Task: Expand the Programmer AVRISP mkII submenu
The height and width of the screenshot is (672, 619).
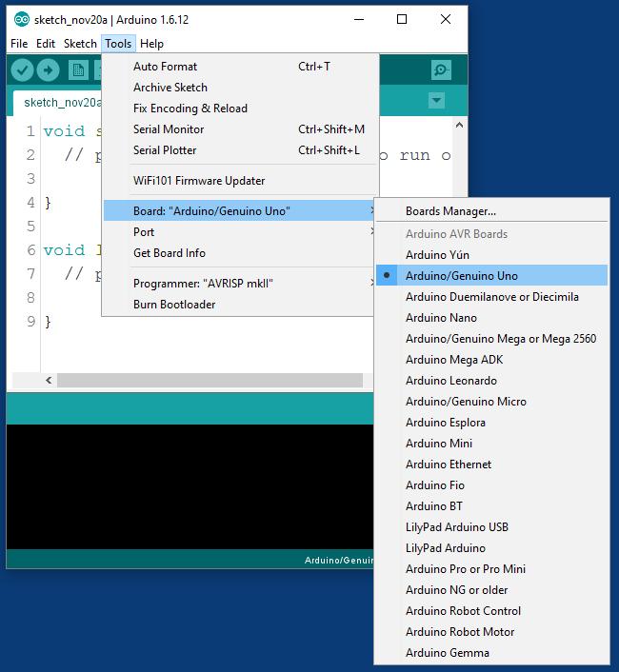Action: (239, 284)
